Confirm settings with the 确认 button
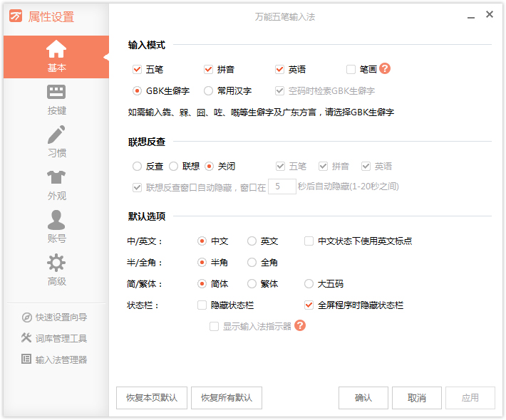The image size is (506, 420). tap(363, 398)
